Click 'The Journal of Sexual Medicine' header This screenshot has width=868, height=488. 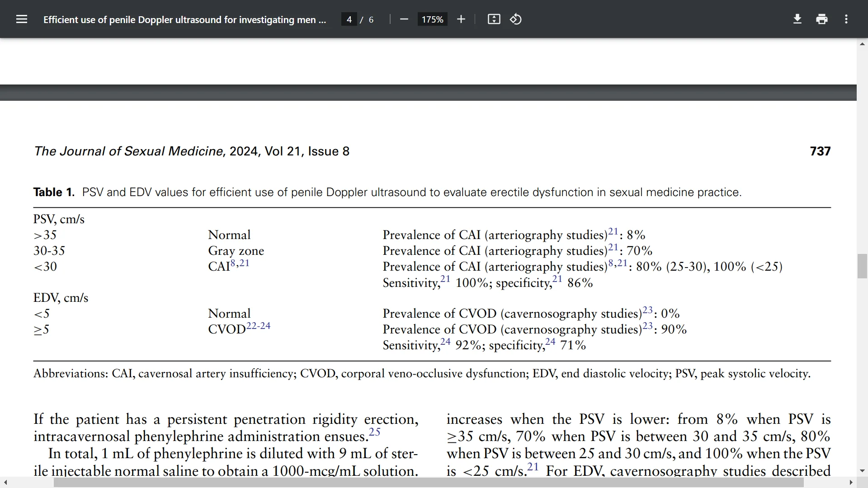click(129, 151)
